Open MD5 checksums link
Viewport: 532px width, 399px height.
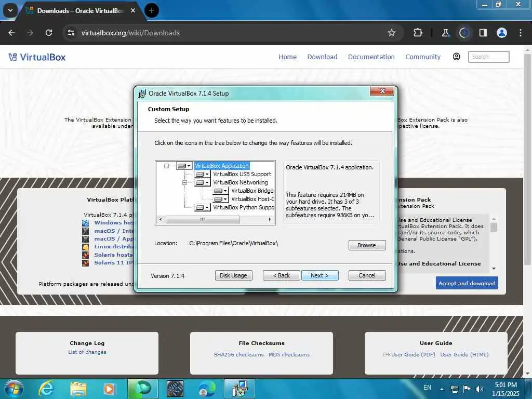coord(289,354)
